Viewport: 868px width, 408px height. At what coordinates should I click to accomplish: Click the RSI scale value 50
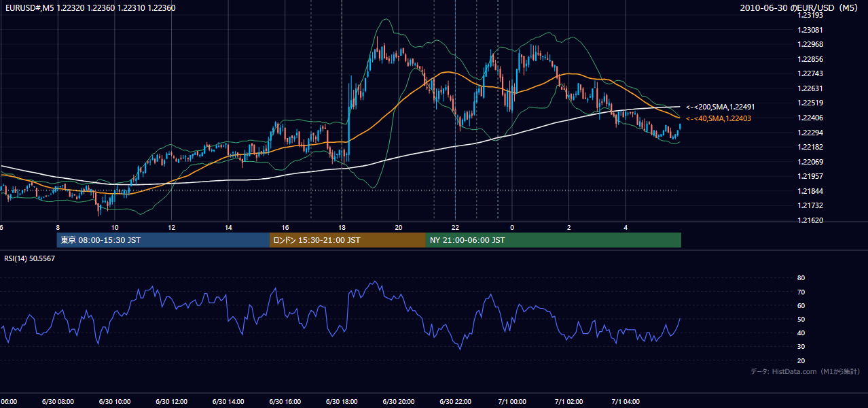tap(801, 319)
